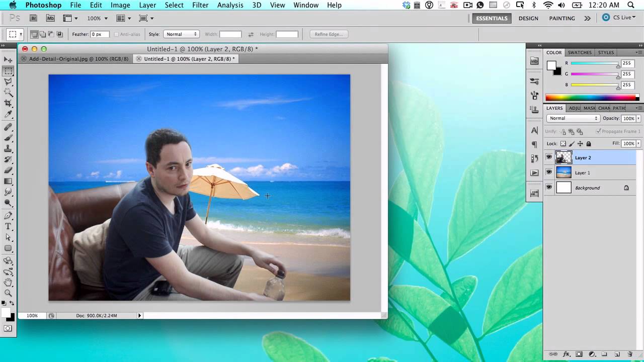Toggle the Propagate Frame 1 checkbox
Image resolution: width=644 pixels, height=362 pixels.
[598, 131]
